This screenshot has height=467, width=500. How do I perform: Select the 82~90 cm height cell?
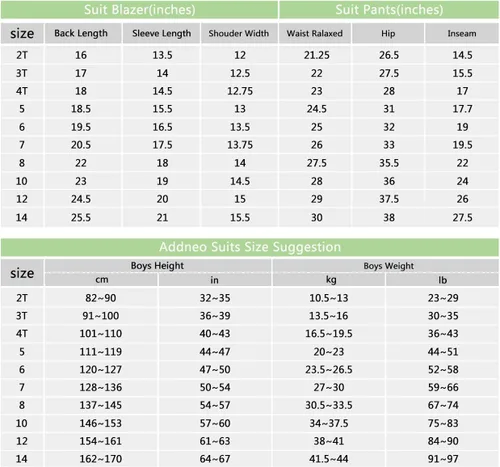pyautogui.click(x=101, y=298)
